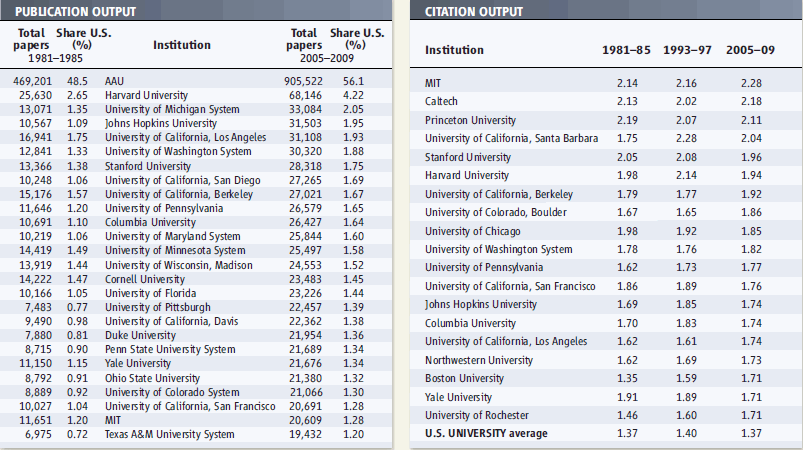Select University of Colorado System
The image size is (803, 450).
[172, 392]
